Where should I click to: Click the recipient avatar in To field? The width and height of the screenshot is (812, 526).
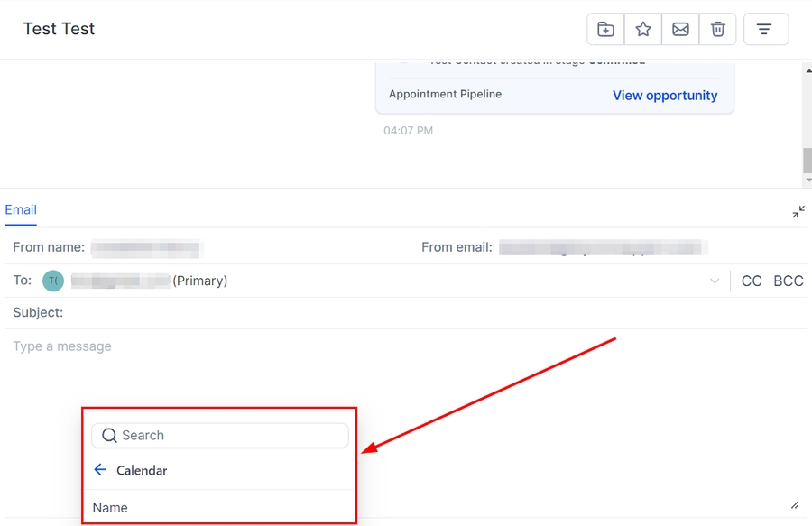tap(53, 281)
